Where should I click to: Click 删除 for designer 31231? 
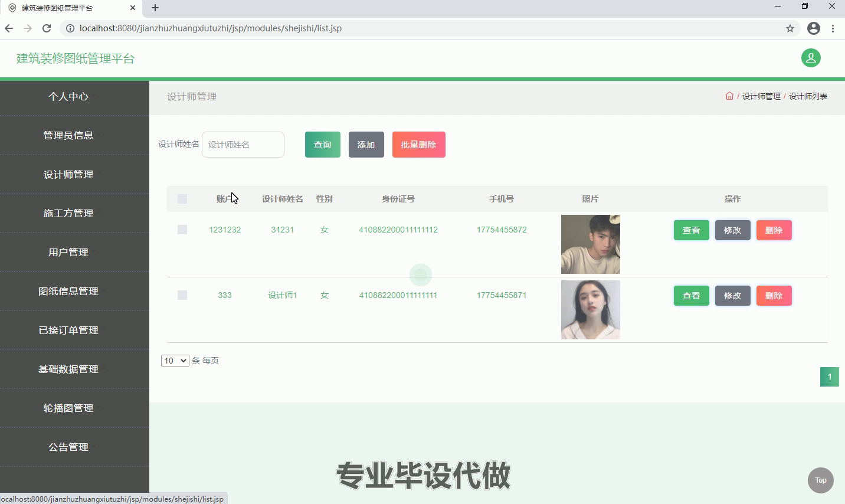(x=774, y=230)
